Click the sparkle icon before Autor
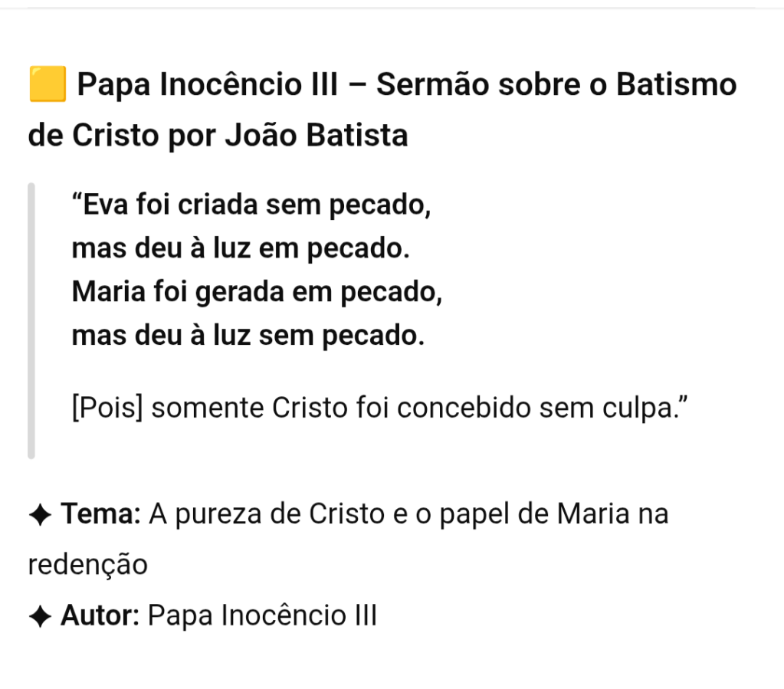 (x=40, y=615)
